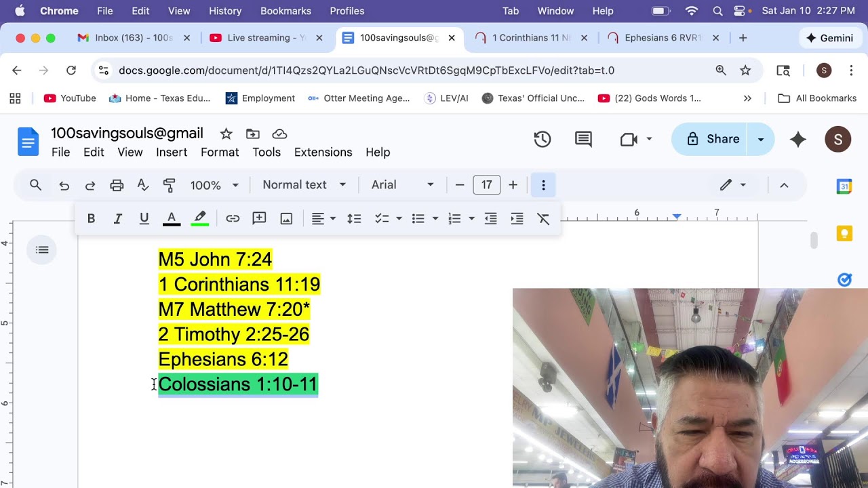Expand the numbered list options arrow
Screen dimensions: 868x488
point(471,218)
